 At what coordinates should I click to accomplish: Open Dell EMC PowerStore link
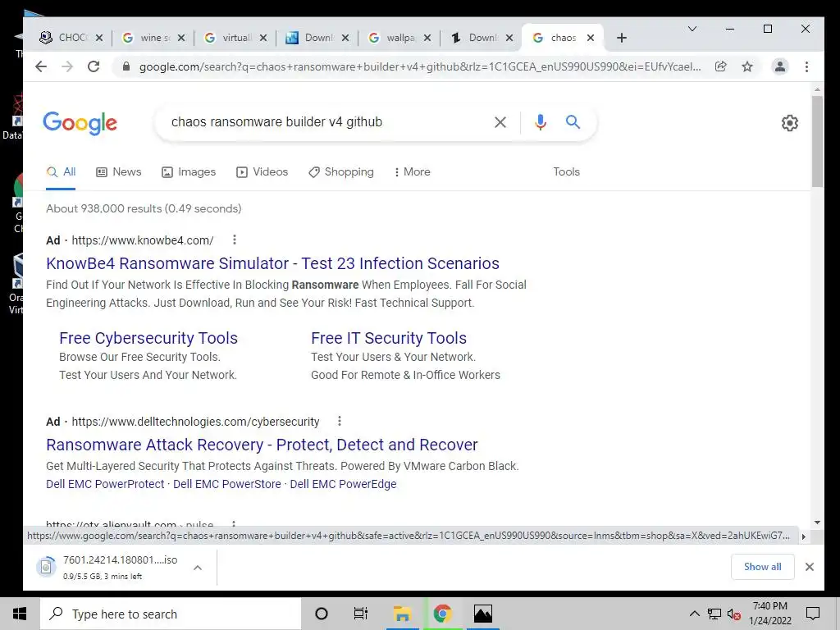(227, 484)
